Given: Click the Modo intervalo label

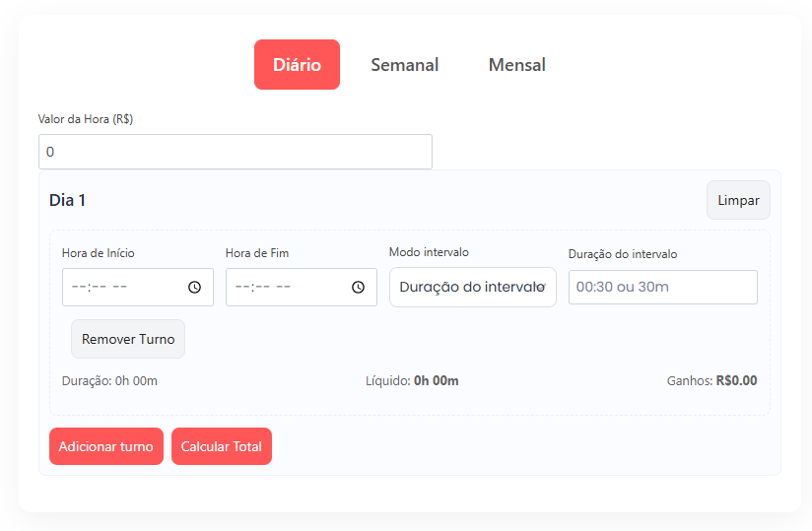Looking at the screenshot, I should pyautogui.click(x=429, y=252).
